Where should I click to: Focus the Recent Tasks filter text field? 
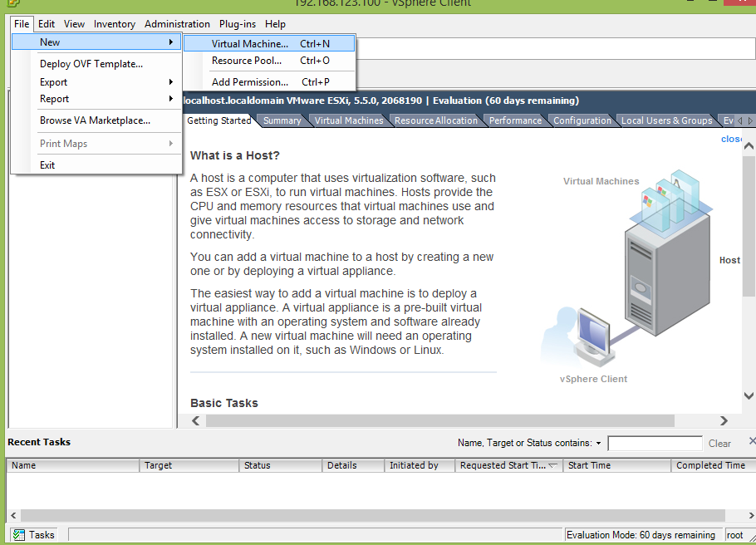(x=655, y=444)
